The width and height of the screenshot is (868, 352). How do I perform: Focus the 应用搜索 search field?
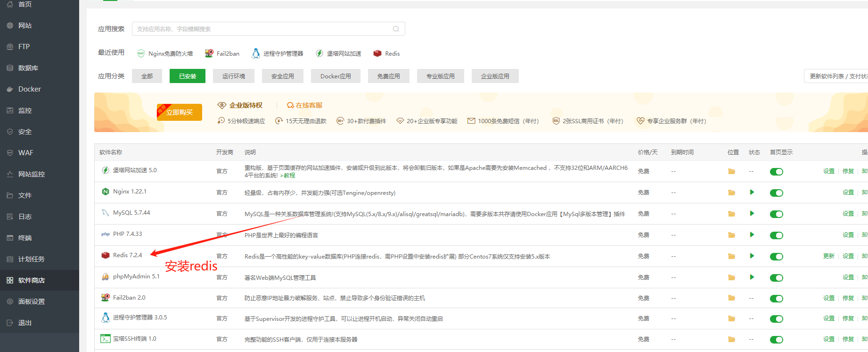[x=269, y=29]
